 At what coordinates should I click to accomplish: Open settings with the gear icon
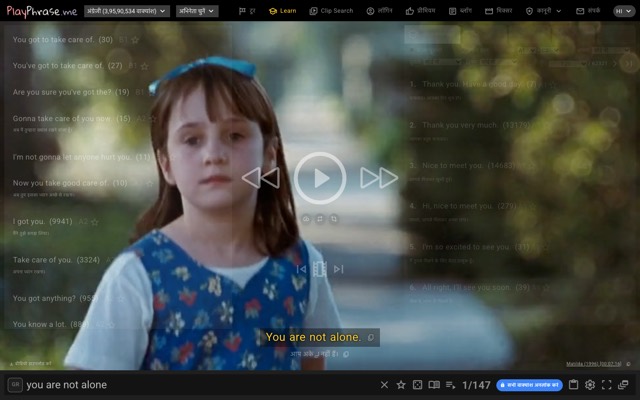(x=590, y=384)
